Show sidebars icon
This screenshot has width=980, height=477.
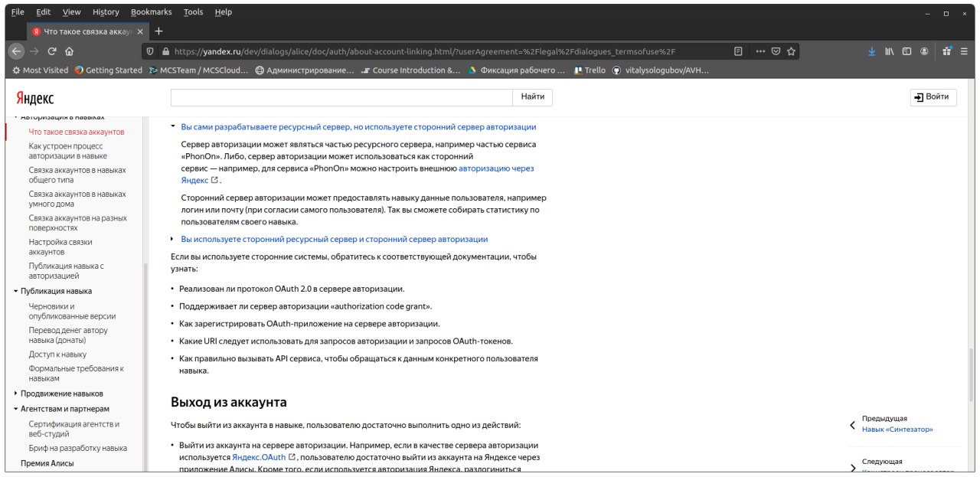(906, 51)
